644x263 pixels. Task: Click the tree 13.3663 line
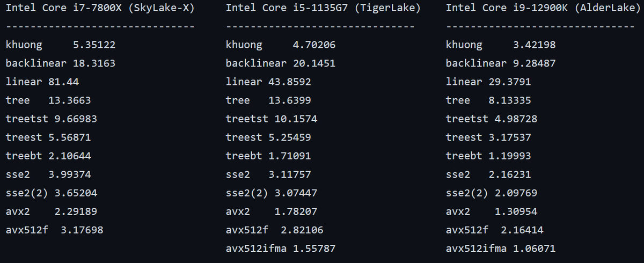coord(48,100)
